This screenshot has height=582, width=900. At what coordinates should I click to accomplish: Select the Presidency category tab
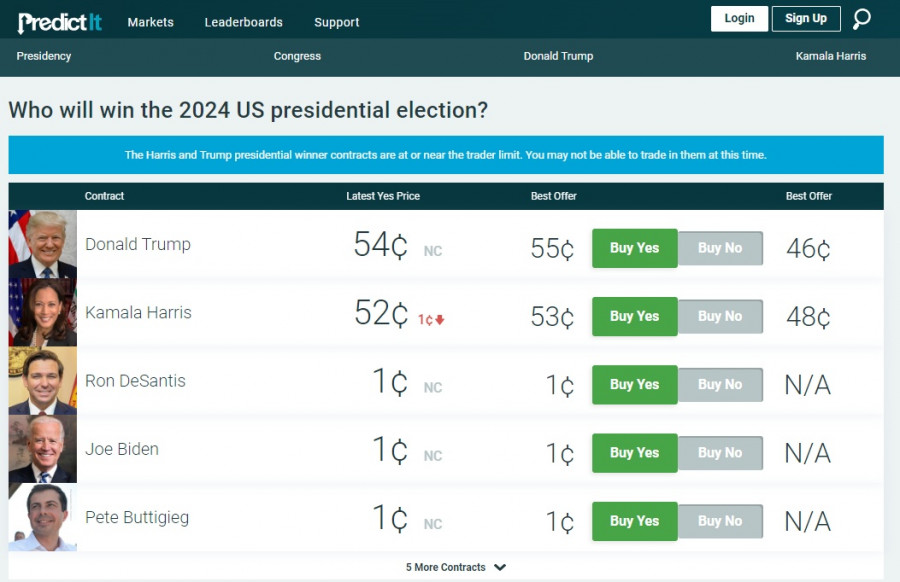tap(44, 56)
